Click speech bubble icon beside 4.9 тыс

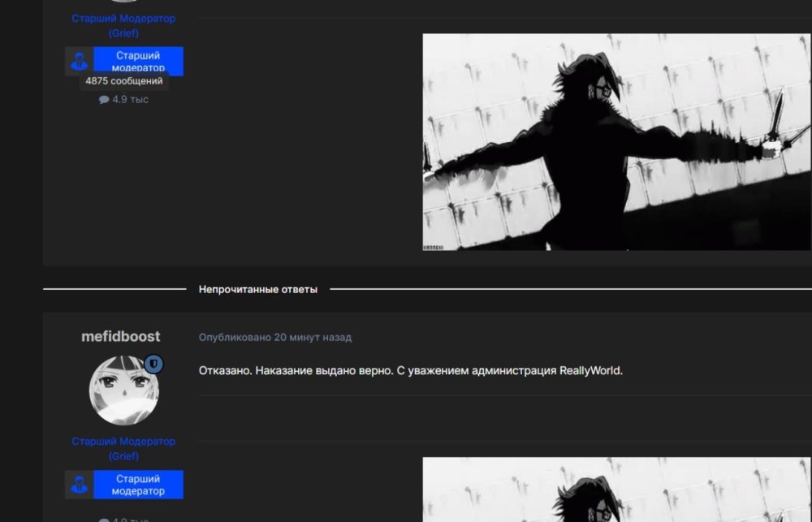104,99
